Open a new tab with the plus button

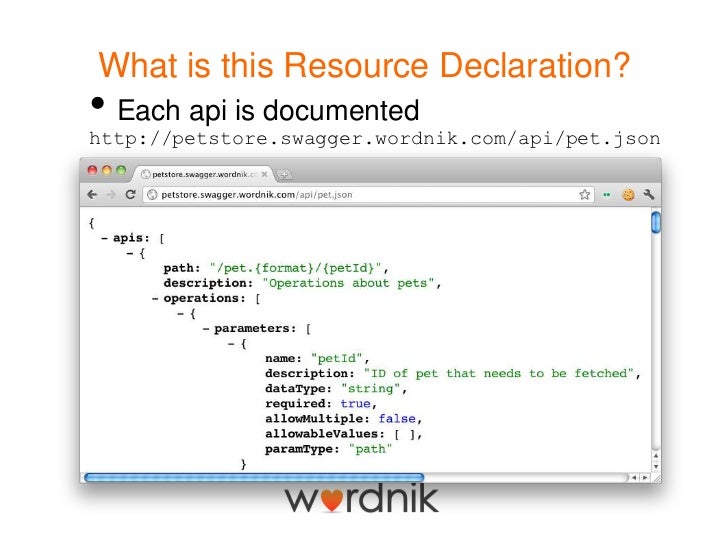click(x=284, y=175)
